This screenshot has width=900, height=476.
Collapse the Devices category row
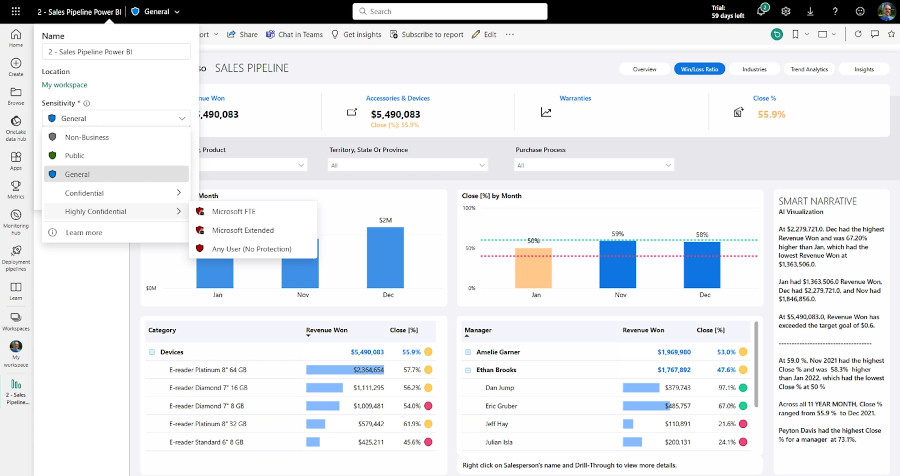(152, 352)
